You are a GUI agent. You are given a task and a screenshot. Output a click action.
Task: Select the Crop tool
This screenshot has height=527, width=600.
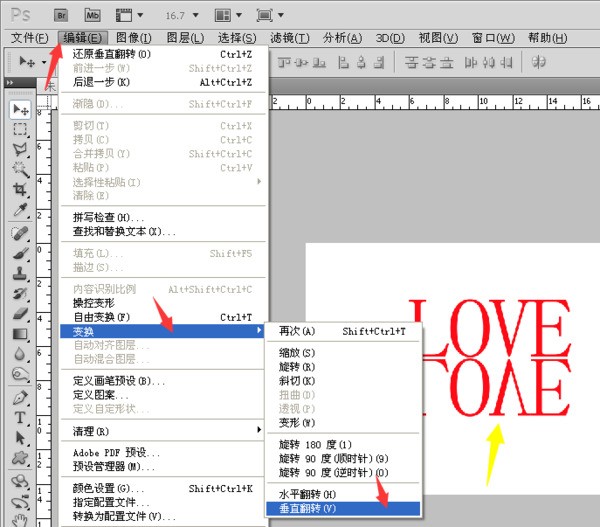pos(20,189)
